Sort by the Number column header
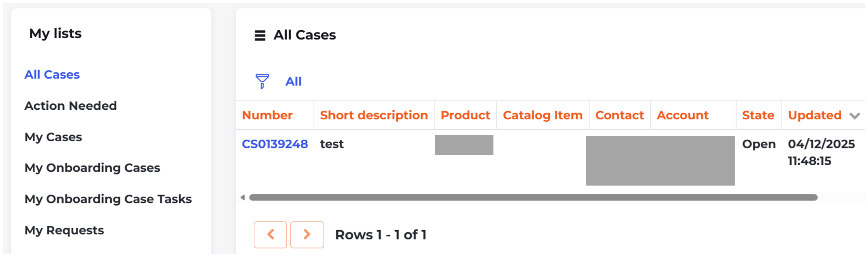Viewport: 868px width, 257px height. point(267,115)
